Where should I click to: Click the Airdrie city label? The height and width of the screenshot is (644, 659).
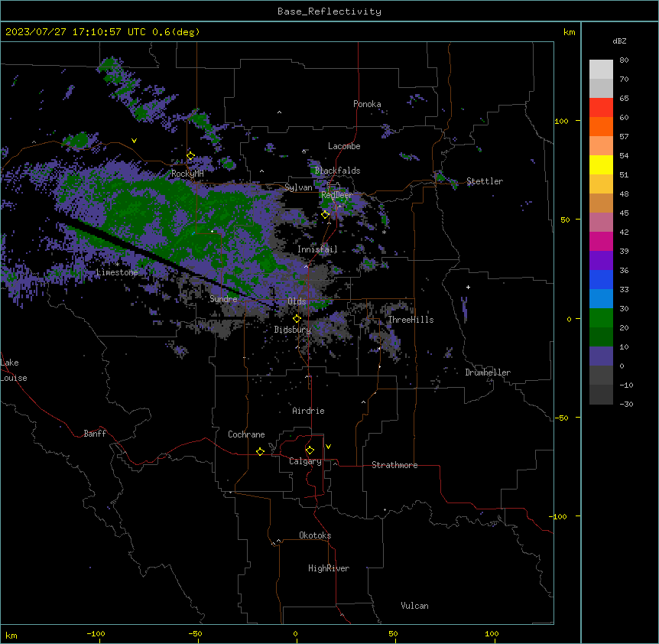(x=309, y=411)
